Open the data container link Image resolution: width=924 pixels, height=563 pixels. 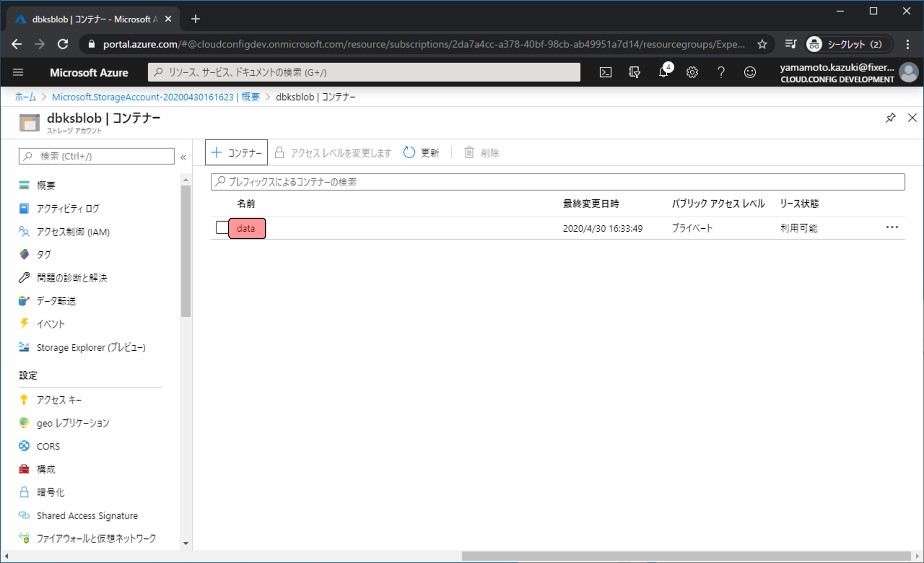point(246,228)
